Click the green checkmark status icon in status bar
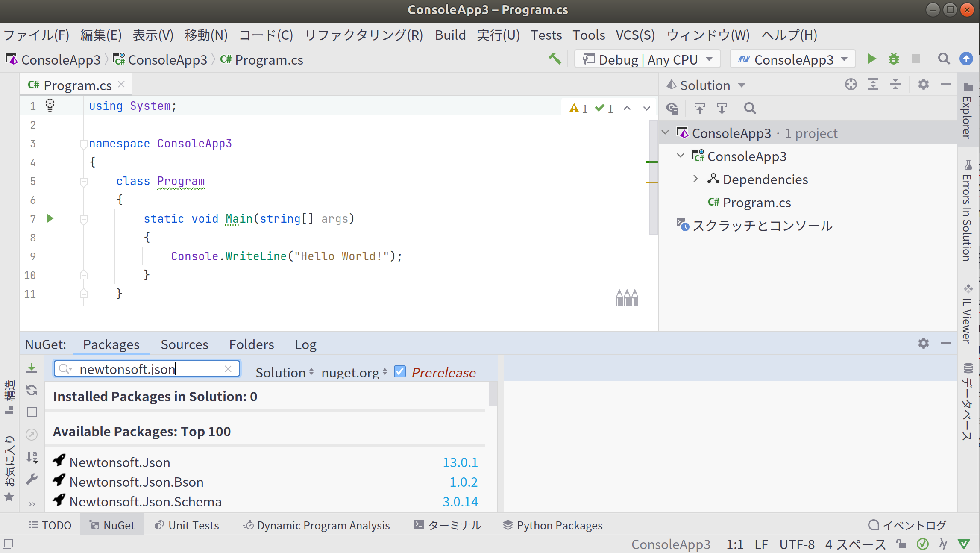Screen dimensions: 980x553 point(922,544)
